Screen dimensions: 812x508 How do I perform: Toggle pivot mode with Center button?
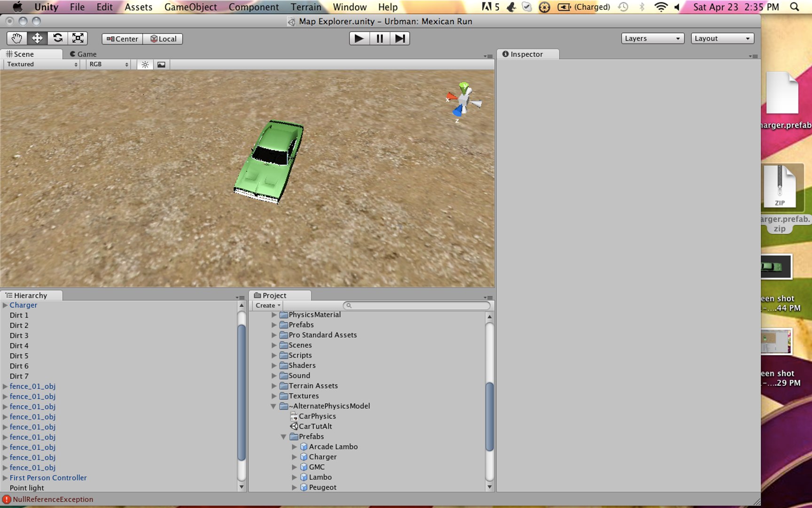[x=122, y=39]
